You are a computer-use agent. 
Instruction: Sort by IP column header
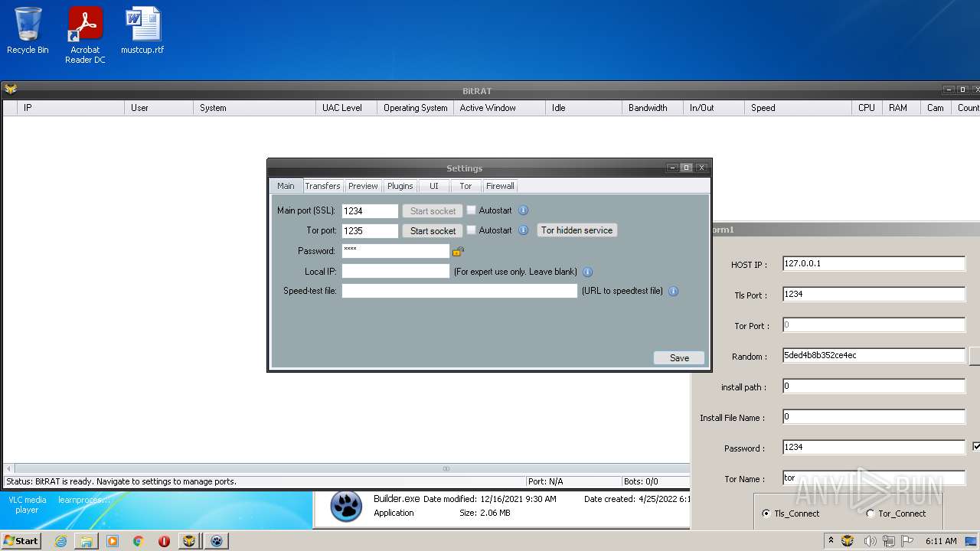[70, 108]
